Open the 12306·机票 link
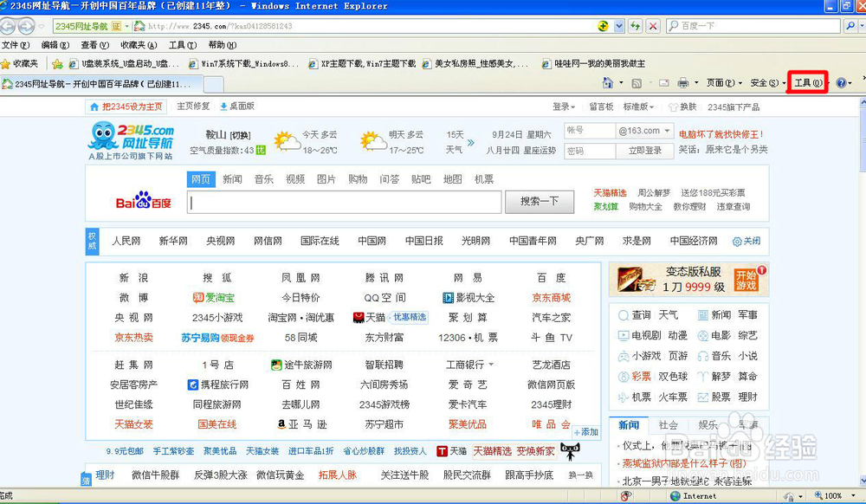Image resolution: width=866 pixels, height=504 pixels. [468, 337]
